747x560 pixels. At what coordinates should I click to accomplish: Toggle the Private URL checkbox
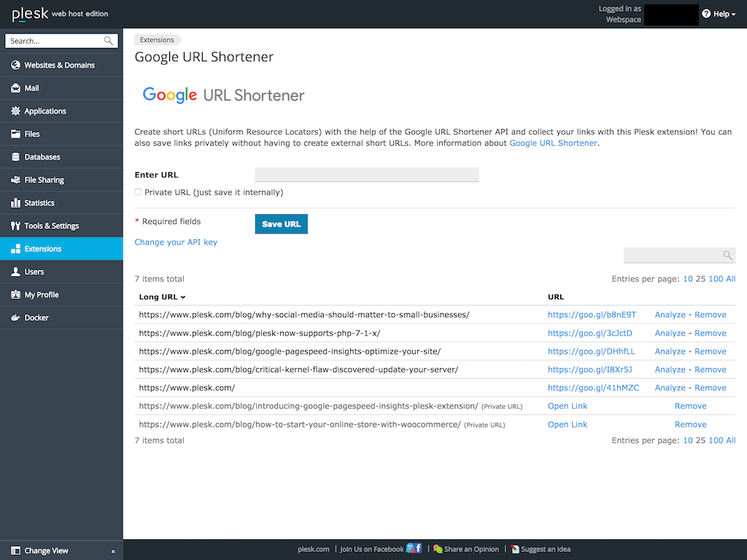tap(138, 192)
